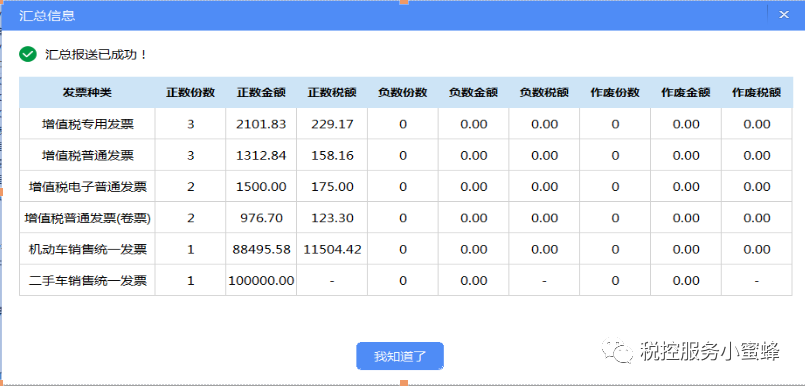Viewport: 805px width, 386px height.
Task: Click the 作废金额 column header
Action: pos(686,92)
